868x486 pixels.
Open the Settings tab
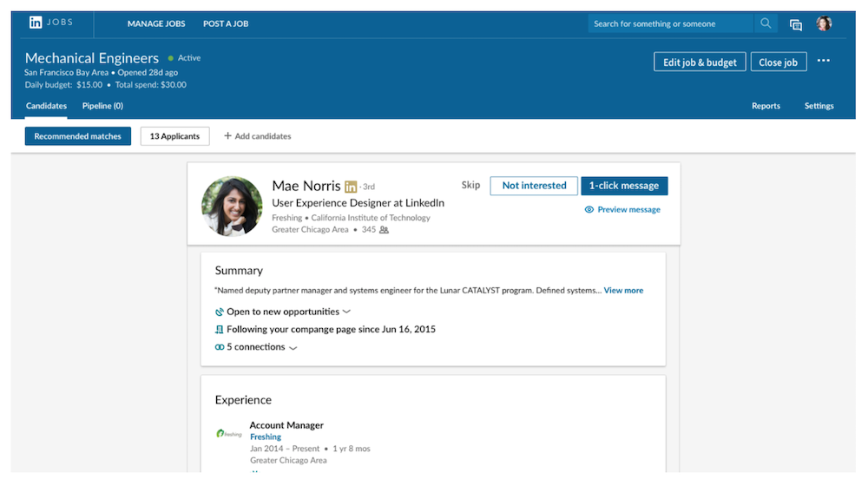coord(819,106)
